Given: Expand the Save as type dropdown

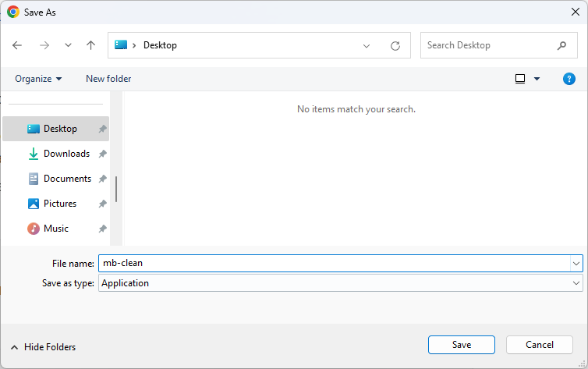Looking at the screenshot, I should [576, 283].
